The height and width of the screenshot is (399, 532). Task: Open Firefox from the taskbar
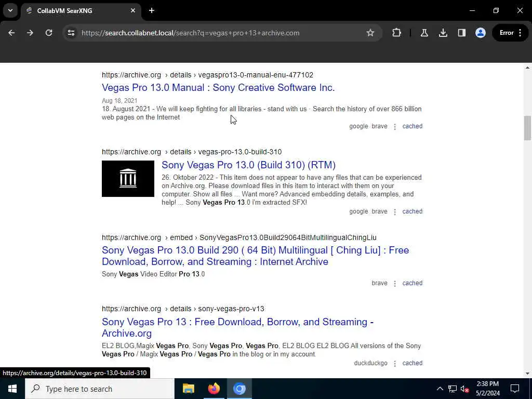point(214,389)
